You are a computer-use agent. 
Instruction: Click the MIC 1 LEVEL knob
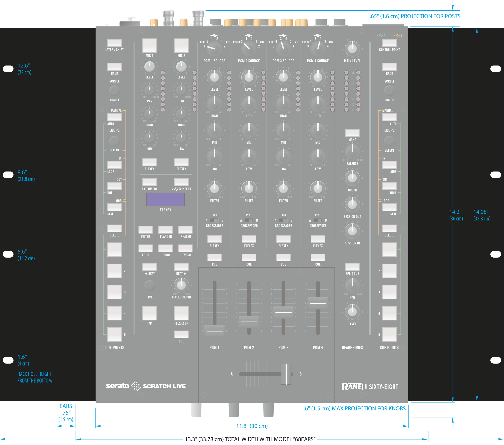pyautogui.click(x=150, y=67)
